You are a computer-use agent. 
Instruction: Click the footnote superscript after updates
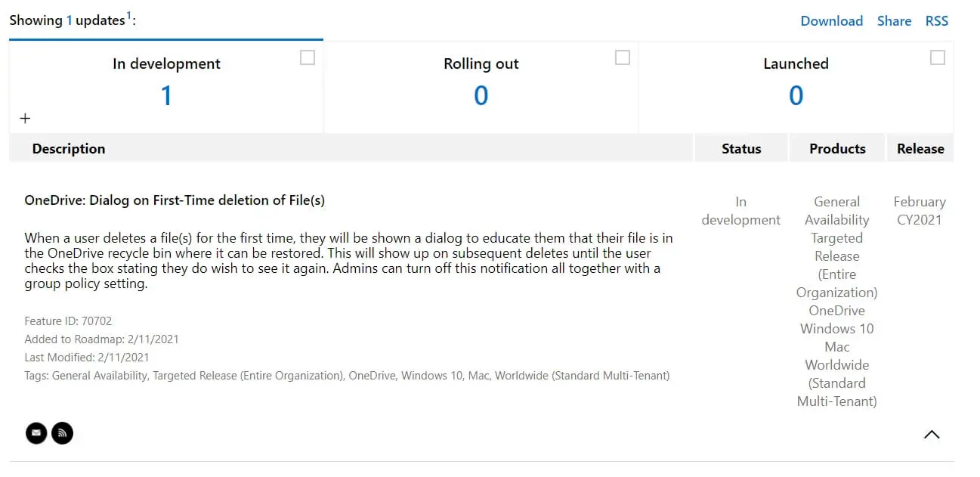point(128,16)
